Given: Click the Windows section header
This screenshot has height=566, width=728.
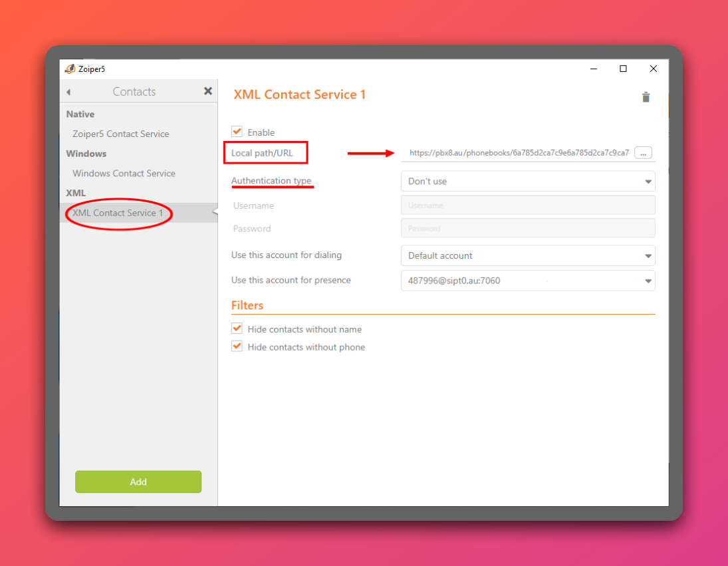Looking at the screenshot, I should (x=86, y=154).
